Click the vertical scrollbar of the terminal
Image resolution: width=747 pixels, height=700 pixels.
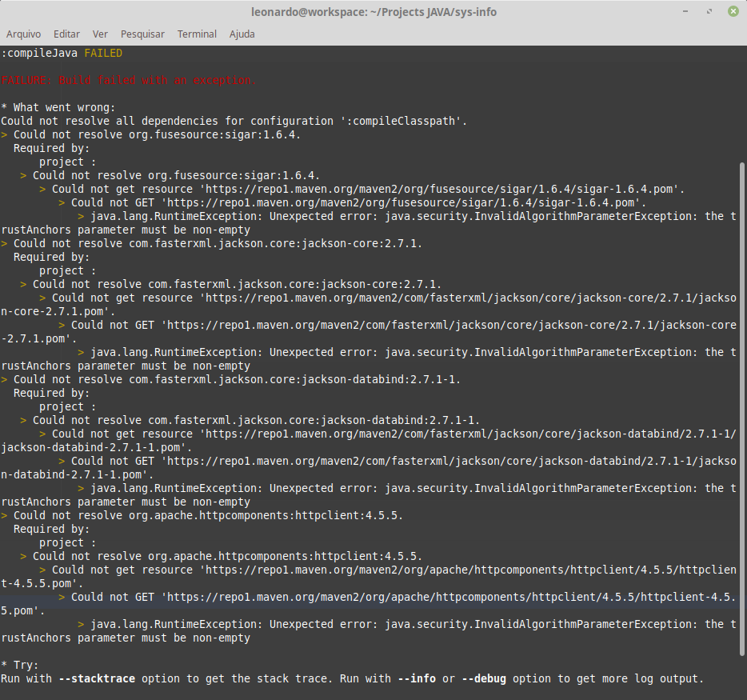coord(741,409)
